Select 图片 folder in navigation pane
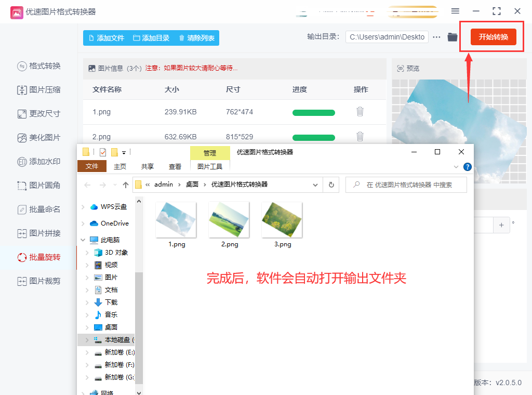Screen dimensions: 532x395 point(106,278)
